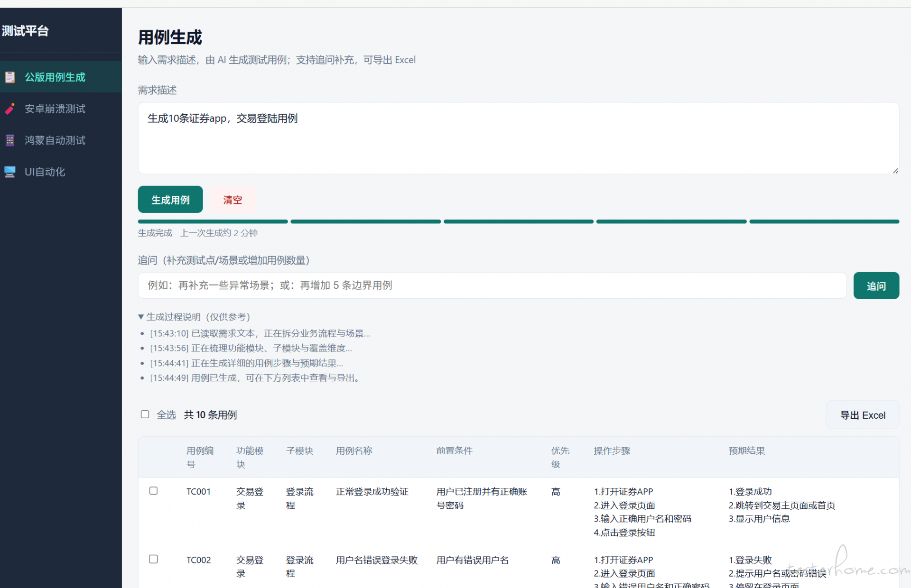Tick the 全选 select-all checkbox
Image resolution: width=911 pixels, height=588 pixels.
point(145,414)
